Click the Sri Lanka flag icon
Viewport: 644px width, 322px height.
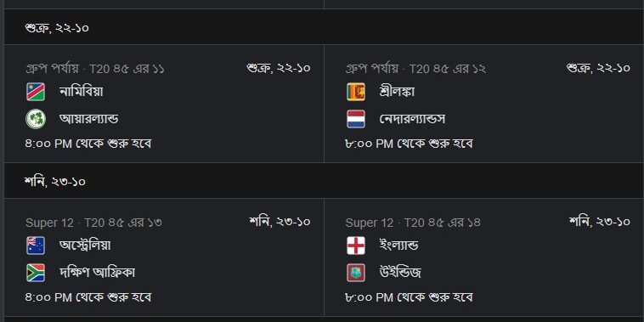tap(356, 92)
